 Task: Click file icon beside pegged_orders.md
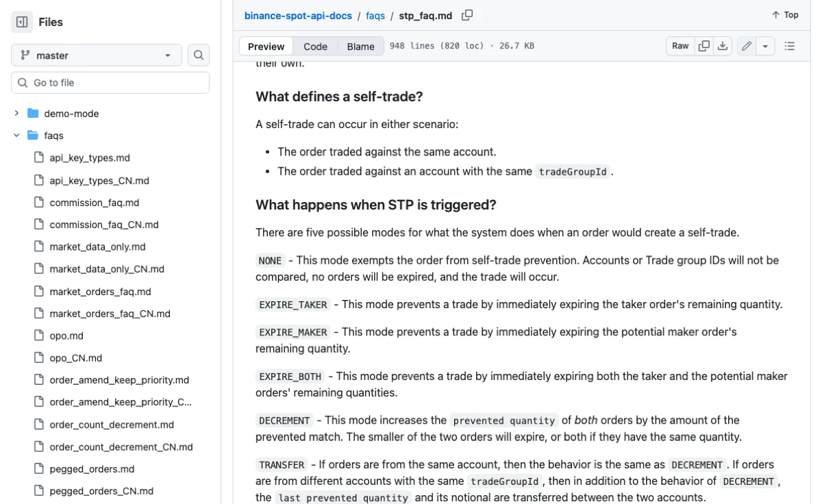pos(38,469)
